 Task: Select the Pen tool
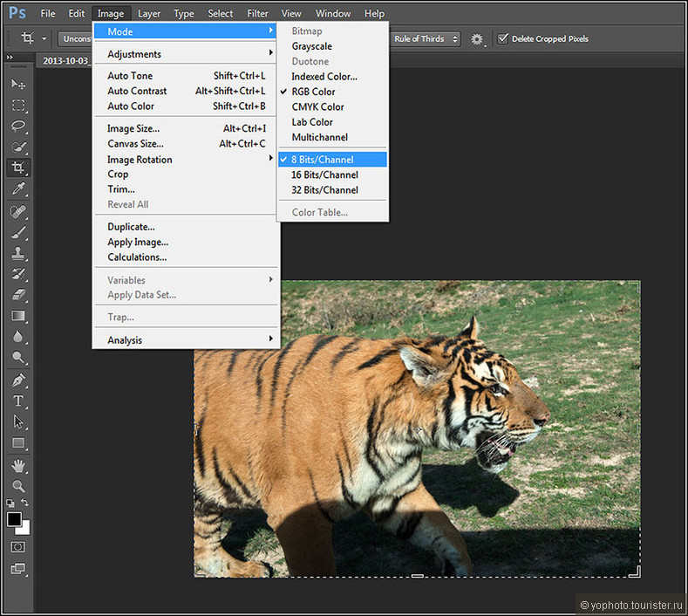[18, 380]
